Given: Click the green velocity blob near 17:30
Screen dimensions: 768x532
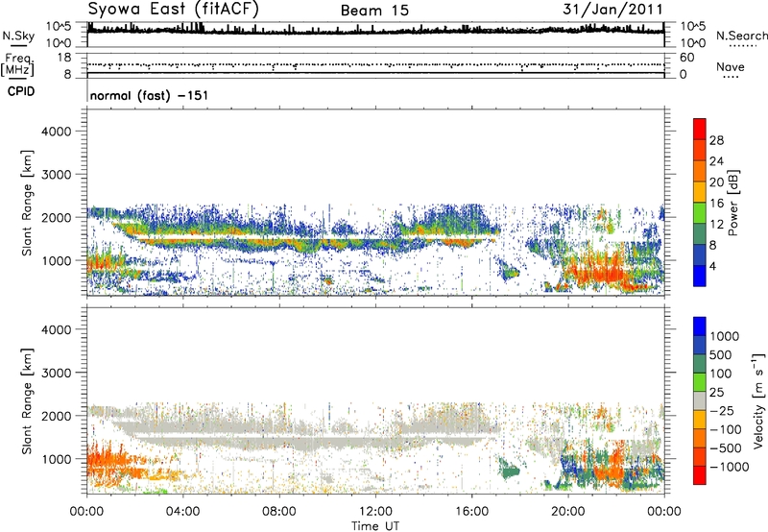Looking at the screenshot, I should (511, 472).
